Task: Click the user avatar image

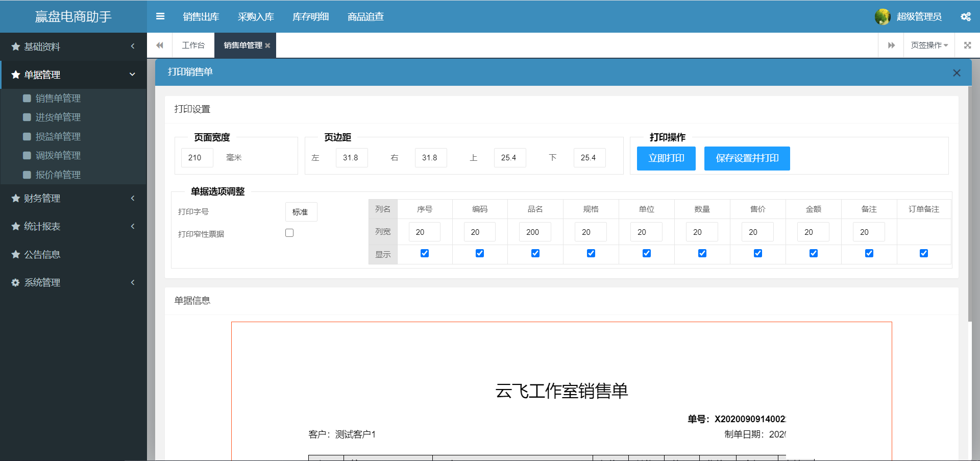Action: 883,17
